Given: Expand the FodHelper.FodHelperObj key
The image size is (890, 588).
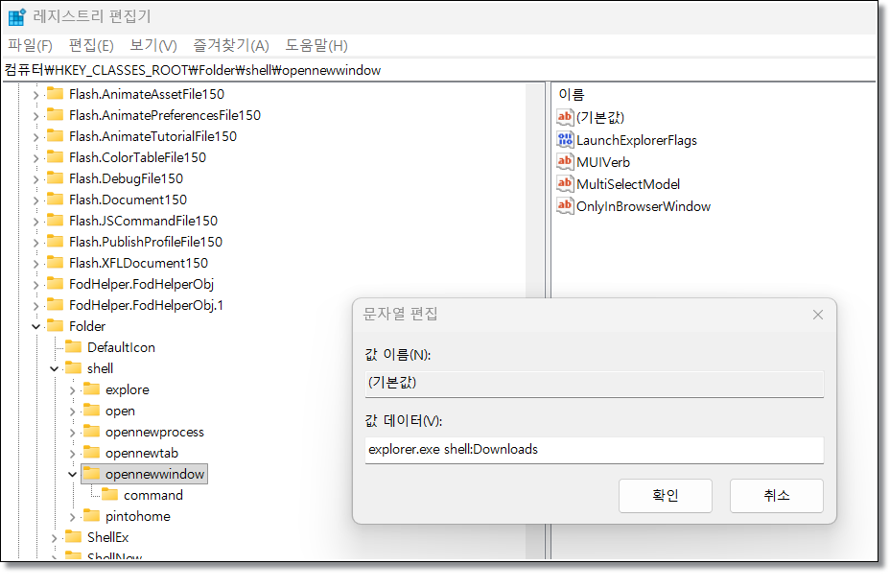Looking at the screenshot, I should (35, 285).
